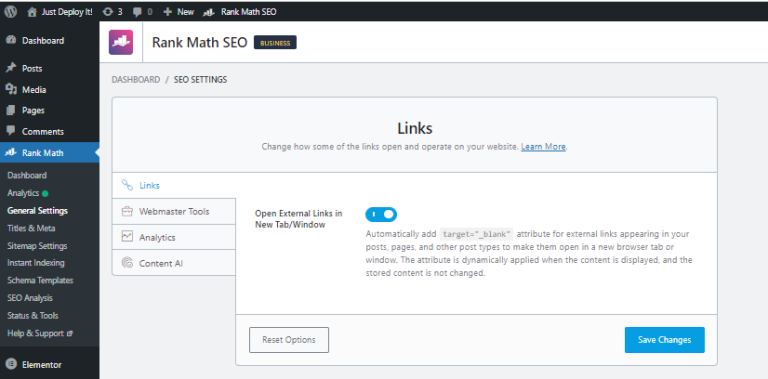Click the Rank Math sidebar icon

point(11,152)
